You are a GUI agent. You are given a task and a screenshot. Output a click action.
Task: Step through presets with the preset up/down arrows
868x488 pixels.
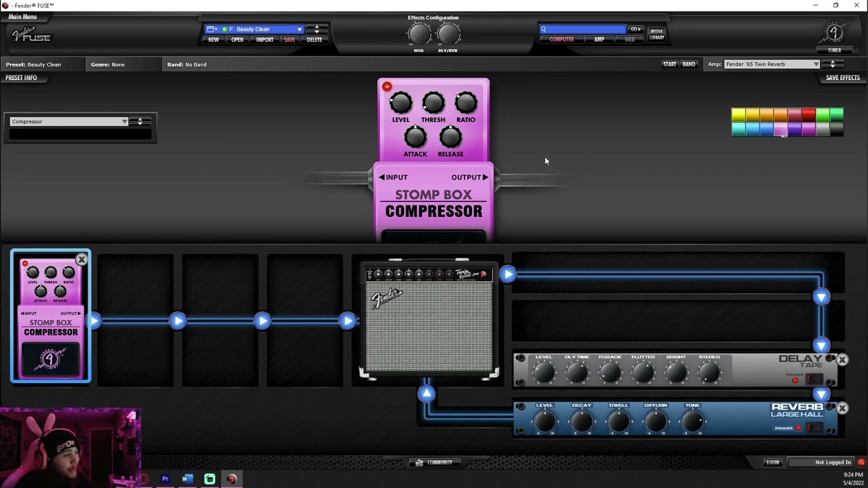click(316, 29)
